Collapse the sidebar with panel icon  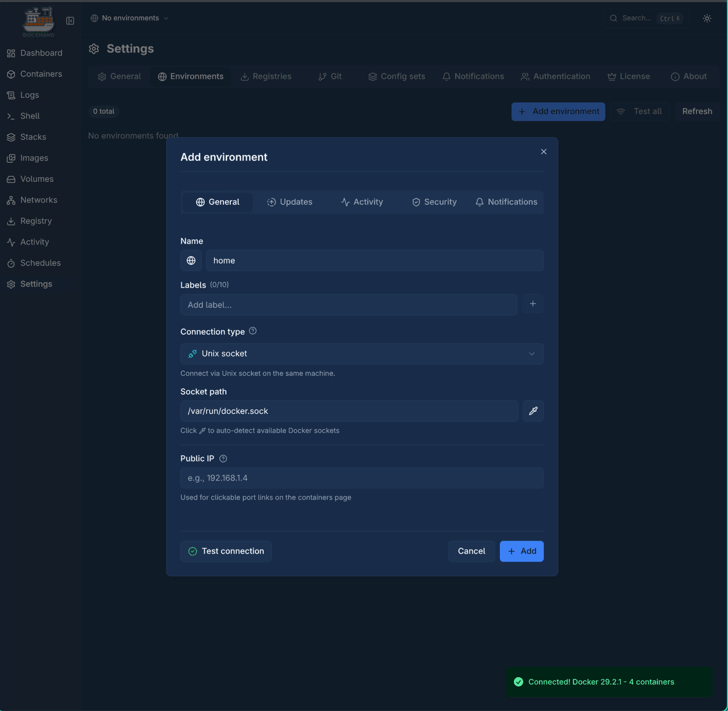[x=70, y=21]
